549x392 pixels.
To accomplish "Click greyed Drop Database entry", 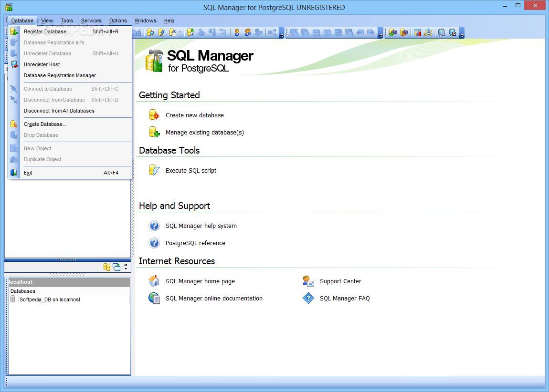I will (x=70, y=135).
